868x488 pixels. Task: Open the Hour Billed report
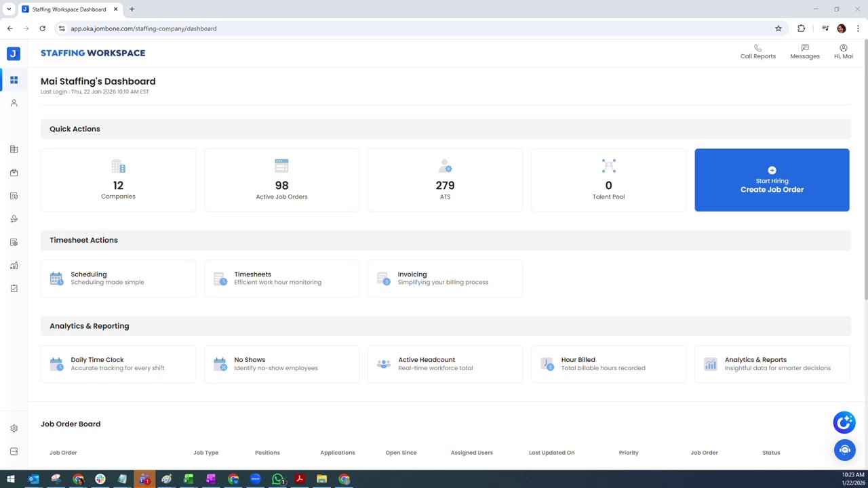(608, 364)
